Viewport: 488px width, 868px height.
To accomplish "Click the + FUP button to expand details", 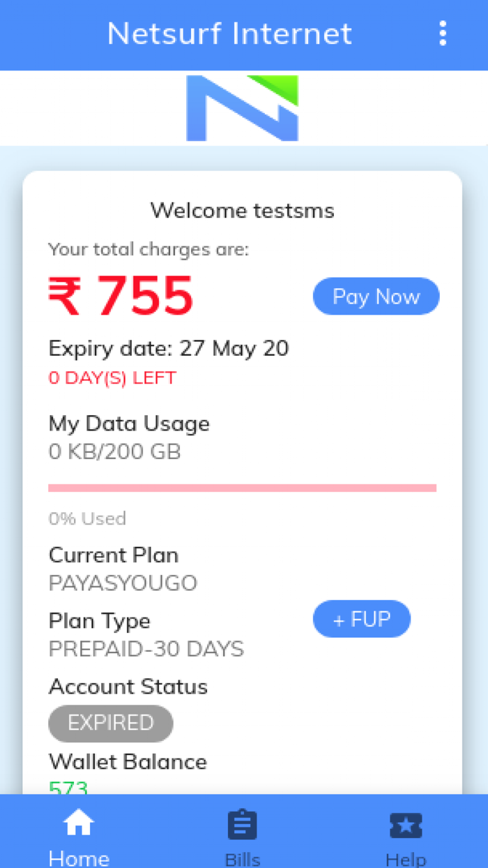I will (x=362, y=619).
